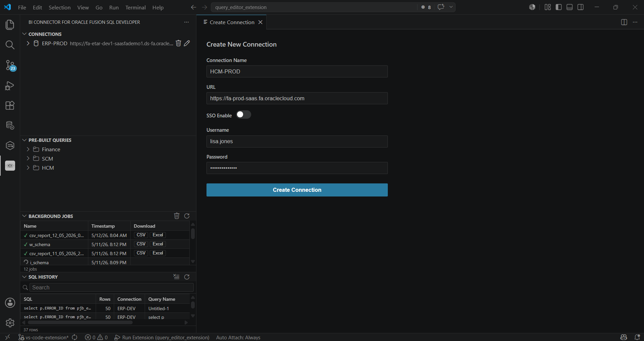Image resolution: width=644 pixels, height=341 pixels.
Task: Select the Create Connection editor tab
Action: click(232, 22)
